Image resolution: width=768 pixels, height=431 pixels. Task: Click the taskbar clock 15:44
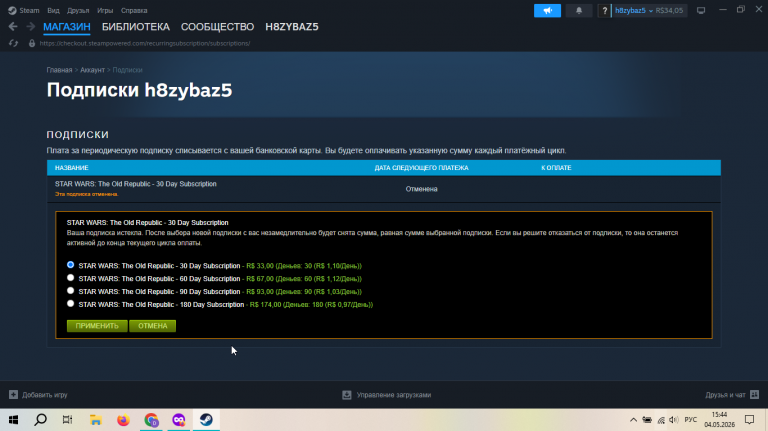(x=719, y=415)
